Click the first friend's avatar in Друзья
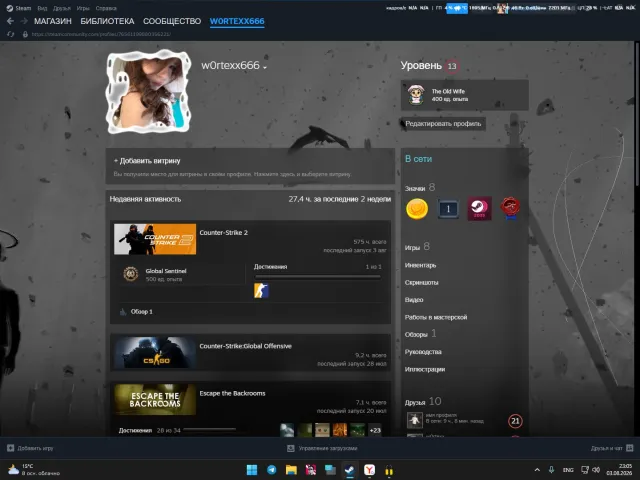Viewport: 640px width, 480px height. tap(415, 420)
